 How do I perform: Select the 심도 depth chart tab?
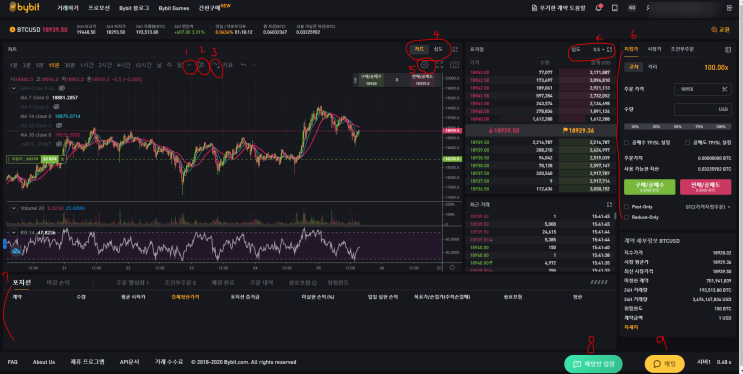pos(438,49)
